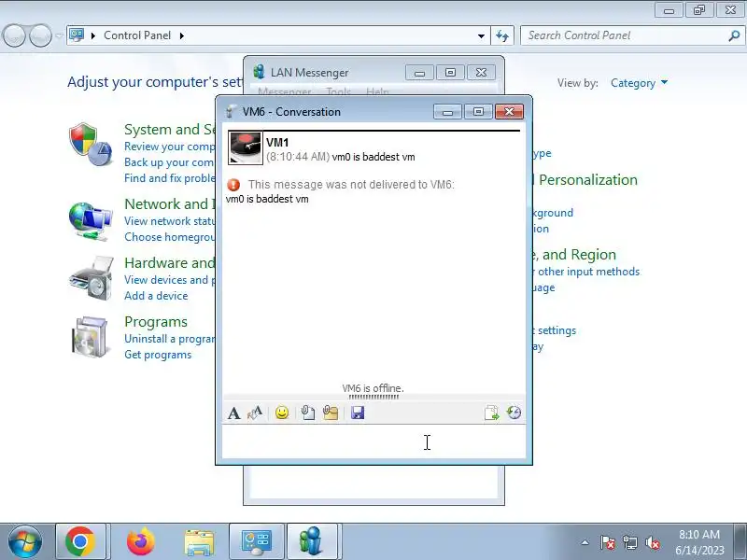Click Uninstall a program link
Viewport: 747px width, 560px height.
(170, 339)
